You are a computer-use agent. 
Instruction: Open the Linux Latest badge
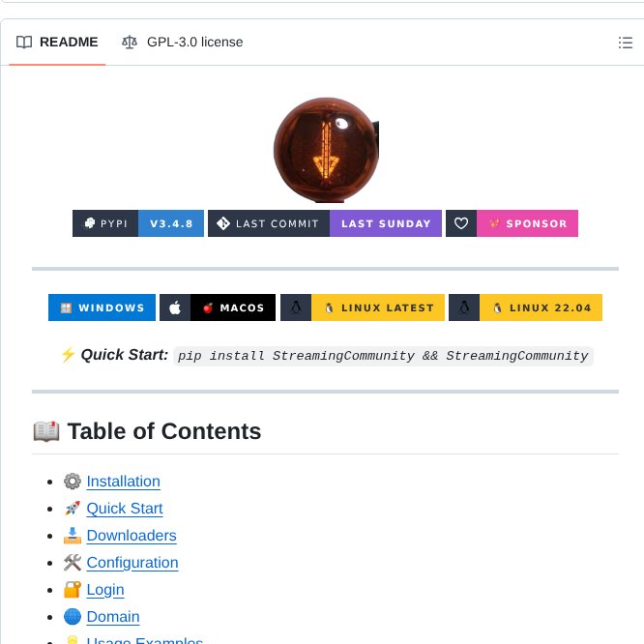tap(363, 307)
